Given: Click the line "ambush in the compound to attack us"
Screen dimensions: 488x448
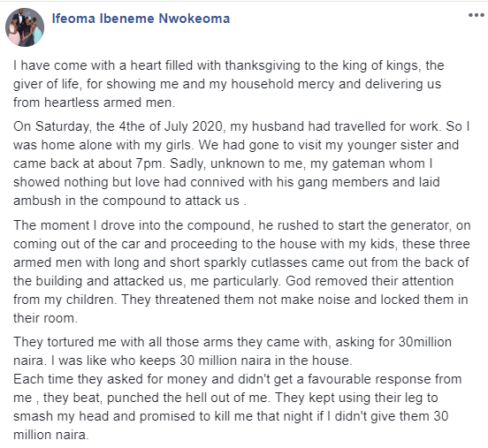Looking at the screenshot, I should [130, 201].
